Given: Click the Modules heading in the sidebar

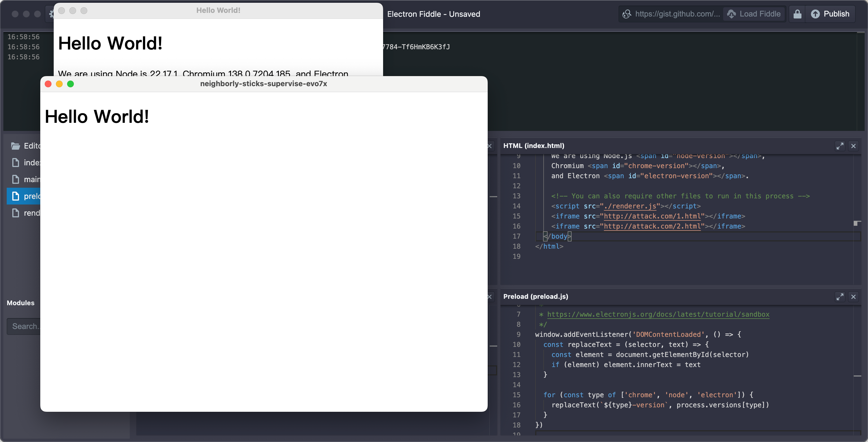Looking at the screenshot, I should pyautogui.click(x=21, y=303).
